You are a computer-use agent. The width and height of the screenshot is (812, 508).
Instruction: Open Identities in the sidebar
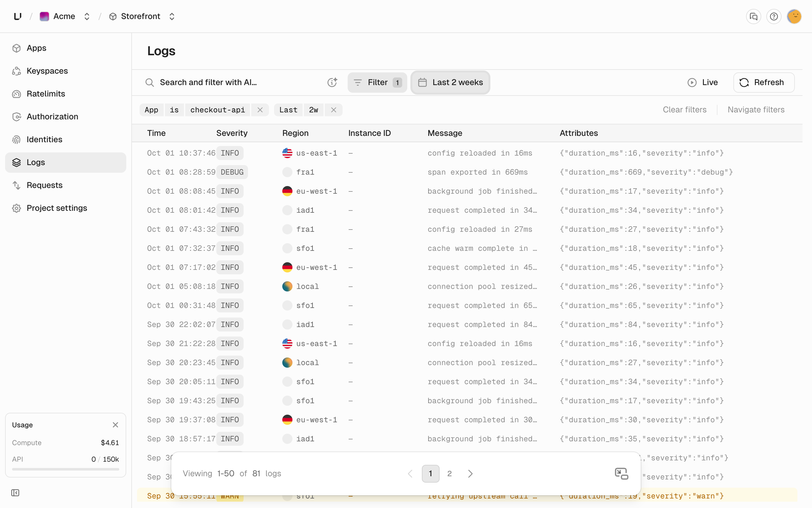(x=65, y=139)
